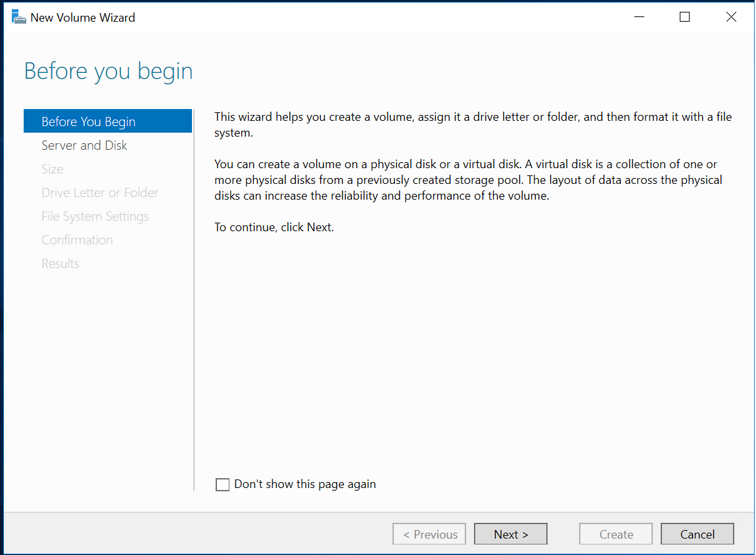The image size is (756, 555).
Task: Select the Before You Begin step
Action: 88,122
